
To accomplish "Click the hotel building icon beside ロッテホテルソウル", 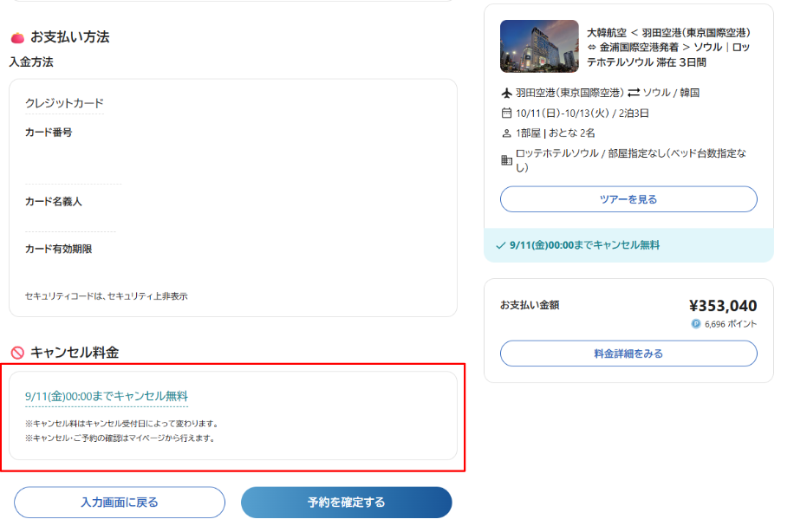I will pyautogui.click(x=506, y=160).
